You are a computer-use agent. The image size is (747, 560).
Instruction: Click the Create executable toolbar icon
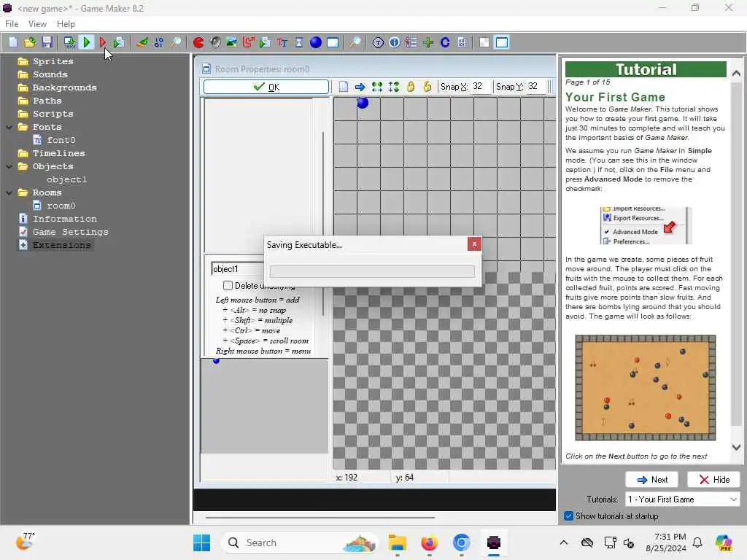69,42
